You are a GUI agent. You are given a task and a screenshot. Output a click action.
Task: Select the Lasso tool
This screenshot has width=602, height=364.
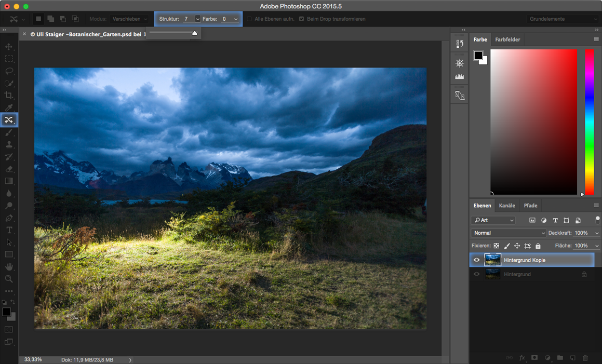(8, 71)
